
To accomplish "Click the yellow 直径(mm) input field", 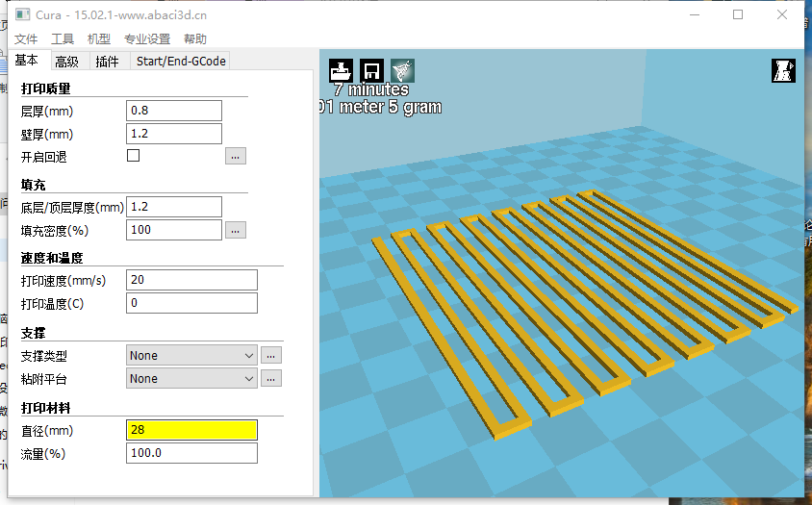I will click(191, 430).
